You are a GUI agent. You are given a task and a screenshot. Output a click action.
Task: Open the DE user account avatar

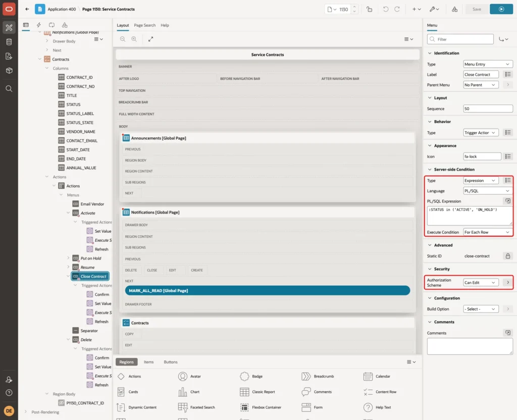9,411
